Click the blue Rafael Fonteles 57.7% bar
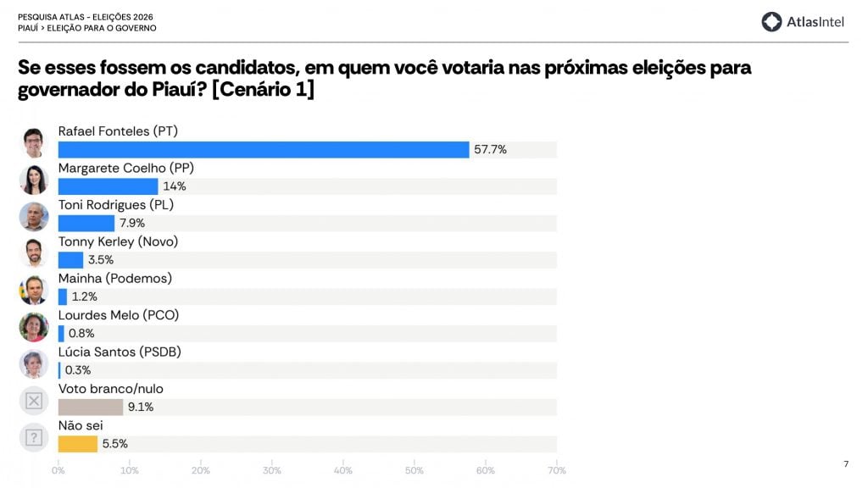The width and height of the screenshot is (868, 488). coord(263,150)
